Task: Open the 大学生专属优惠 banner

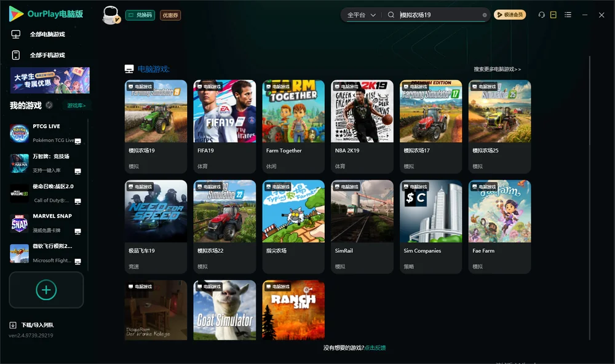Action: 50,80
